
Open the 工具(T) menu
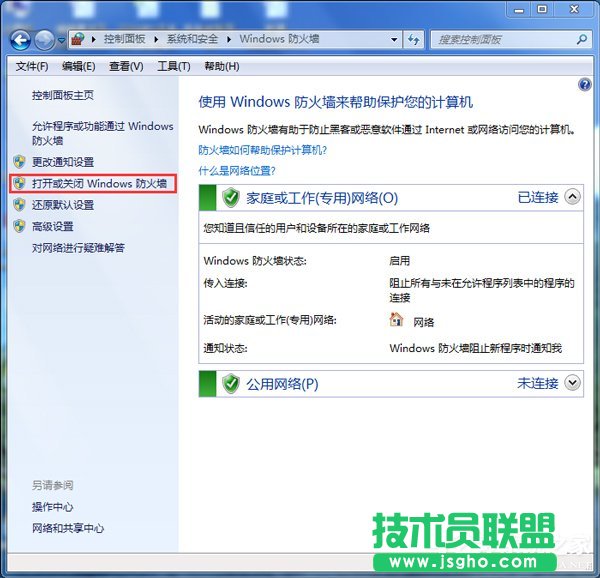[174, 67]
